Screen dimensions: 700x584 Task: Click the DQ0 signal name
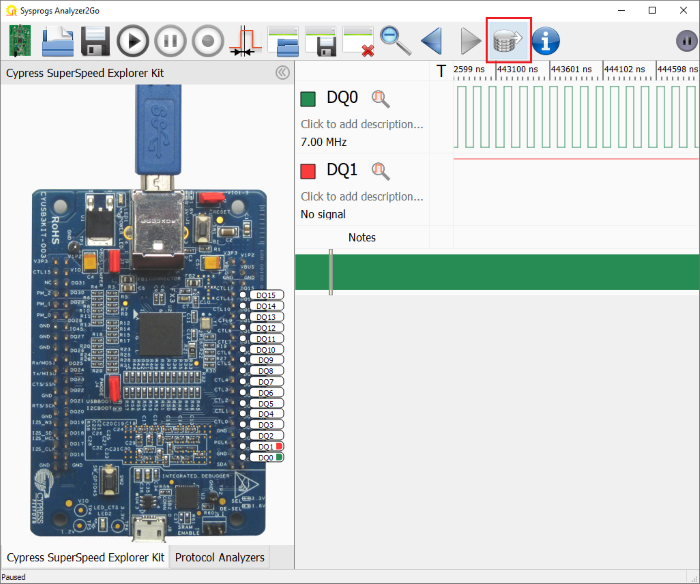click(342, 97)
